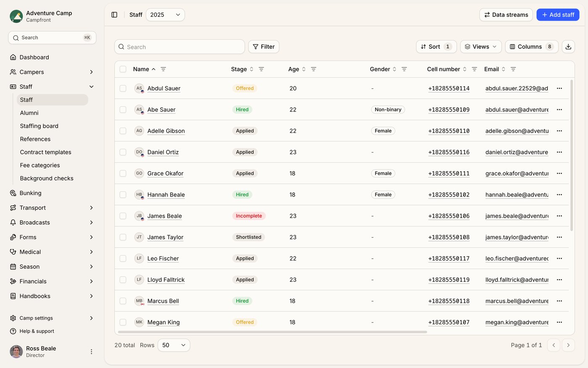
Task: Expand the Financials sidebar section
Action: pyautogui.click(x=91, y=281)
